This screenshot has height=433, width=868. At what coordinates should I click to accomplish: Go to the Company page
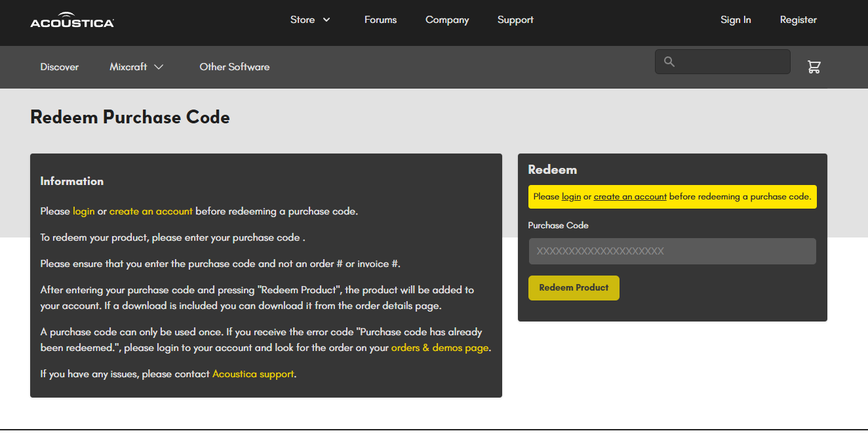pyautogui.click(x=447, y=20)
